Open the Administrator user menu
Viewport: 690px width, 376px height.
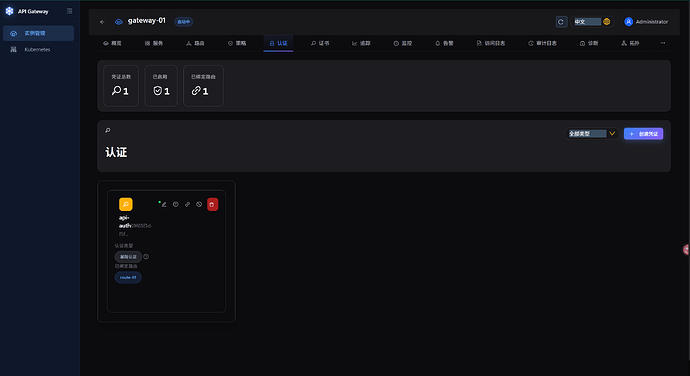click(x=646, y=22)
